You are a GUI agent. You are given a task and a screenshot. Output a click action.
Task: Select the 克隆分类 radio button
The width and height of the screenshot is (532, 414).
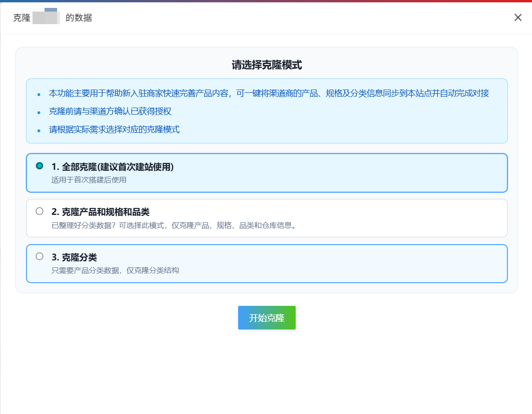39,256
